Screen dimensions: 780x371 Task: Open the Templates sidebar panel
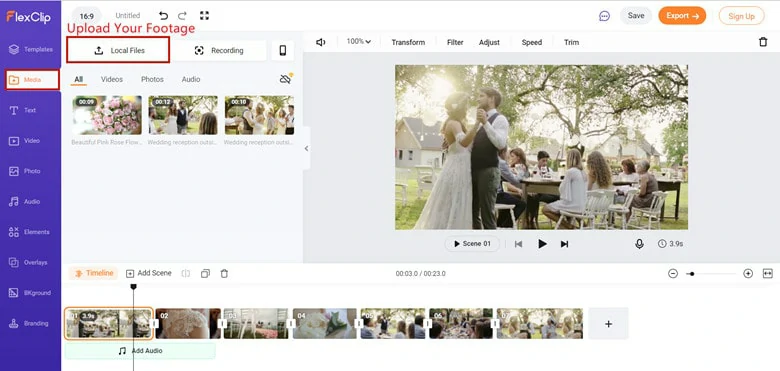31,49
